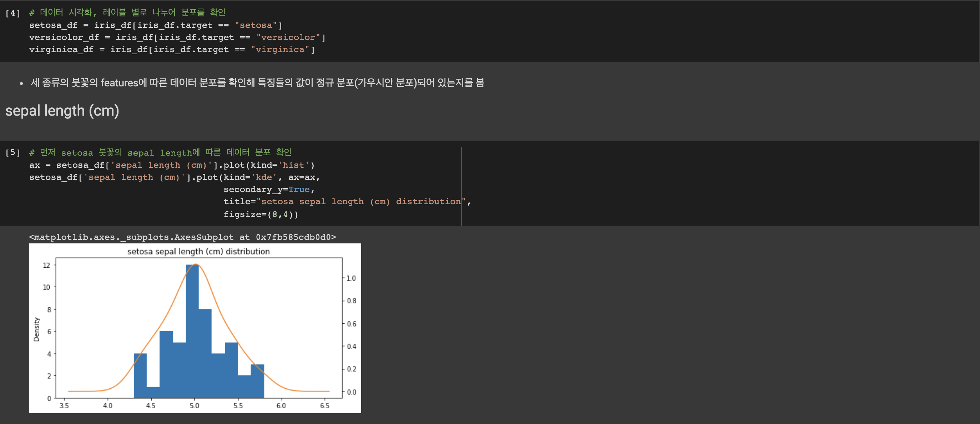Screen dimensions: 980x424
Task: Click the first comment line in cell 4
Action: (x=127, y=12)
